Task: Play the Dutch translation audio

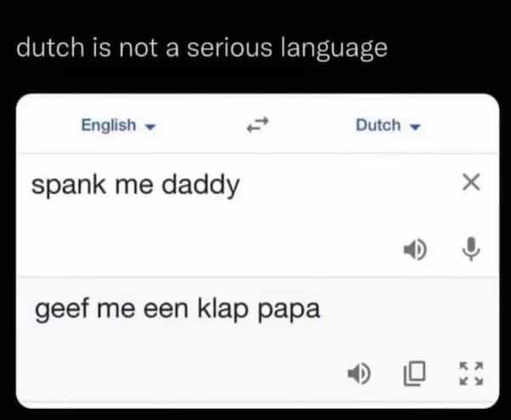Action: click(357, 372)
